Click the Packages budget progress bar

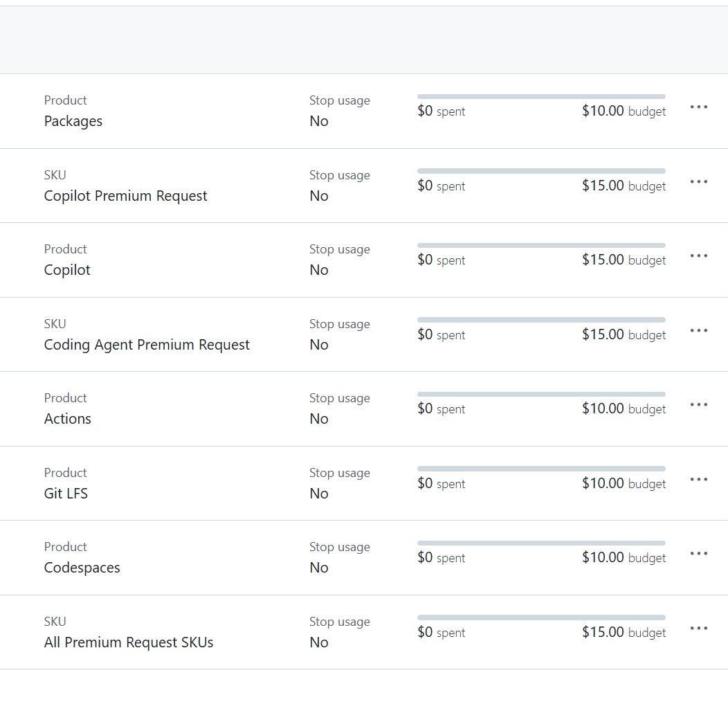click(541, 97)
